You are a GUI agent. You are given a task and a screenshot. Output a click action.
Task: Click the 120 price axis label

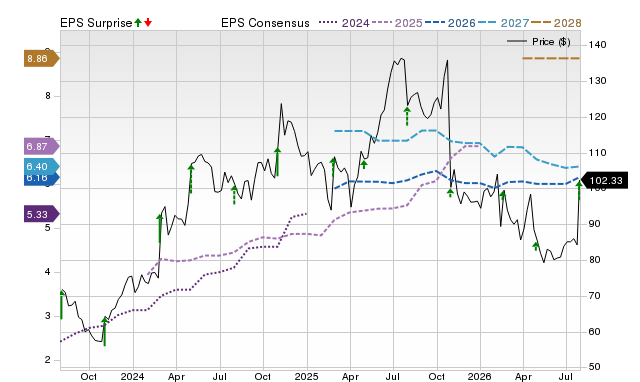pos(597,117)
